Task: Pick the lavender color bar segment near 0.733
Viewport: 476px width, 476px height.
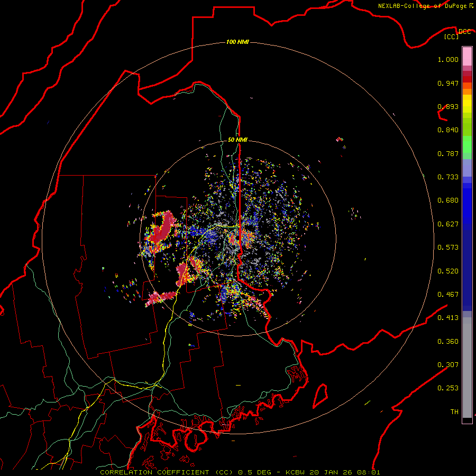Action: click(x=467, y=168)
